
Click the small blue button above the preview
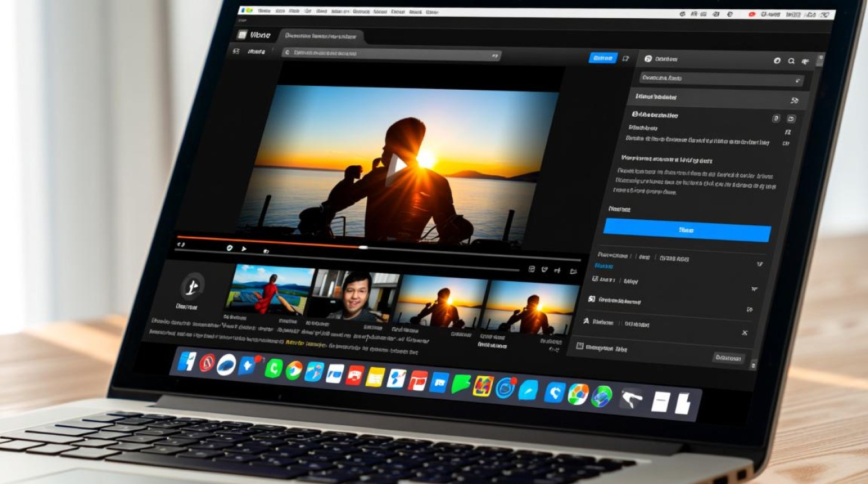coord(603,58)
